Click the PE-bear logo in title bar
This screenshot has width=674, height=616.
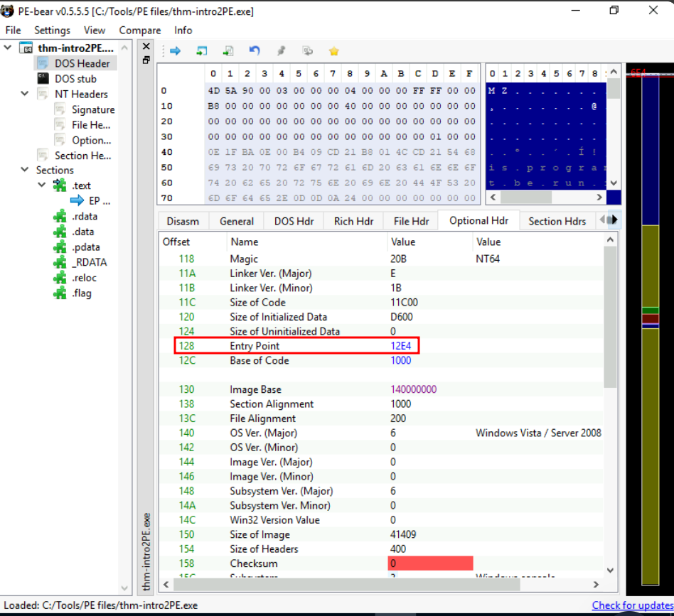(x=7, y=11)
